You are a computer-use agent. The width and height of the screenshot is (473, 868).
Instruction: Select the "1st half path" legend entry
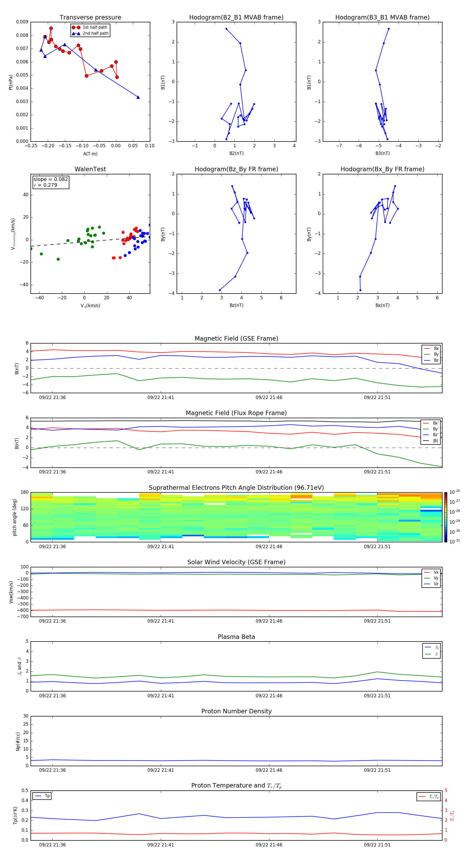pyautogui.click(x=90, y=27)
